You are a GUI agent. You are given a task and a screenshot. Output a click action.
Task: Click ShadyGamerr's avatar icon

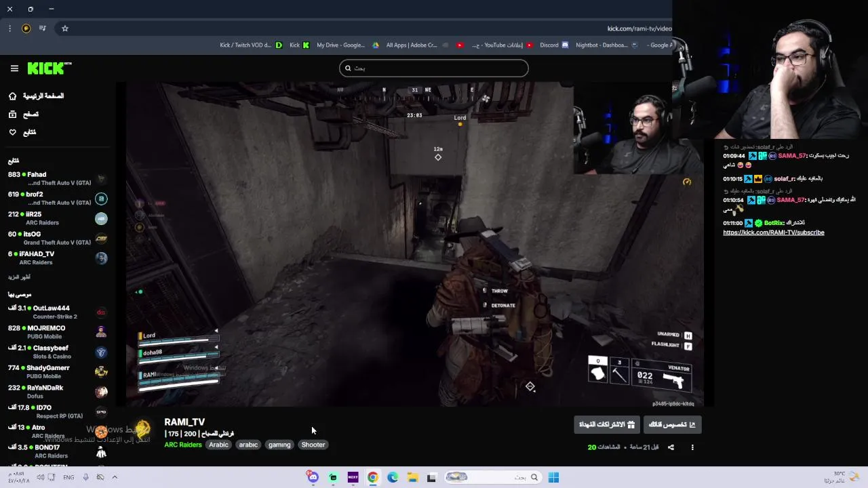tap(101, 371)
